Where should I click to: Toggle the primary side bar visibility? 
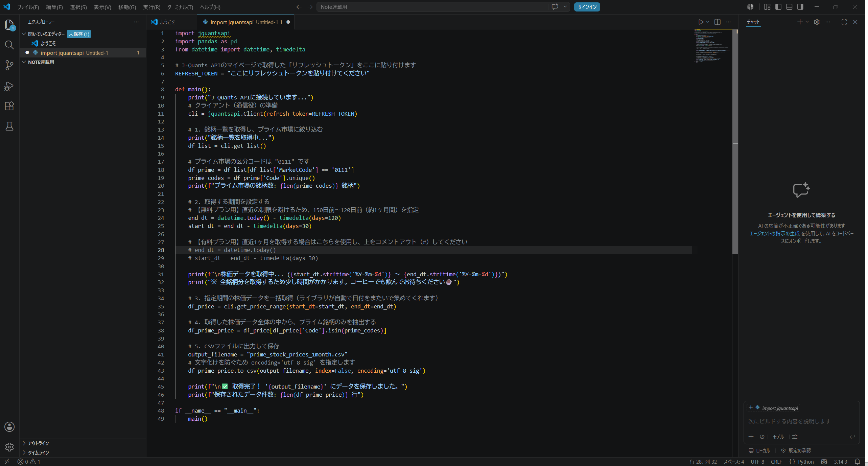[778, 7]
